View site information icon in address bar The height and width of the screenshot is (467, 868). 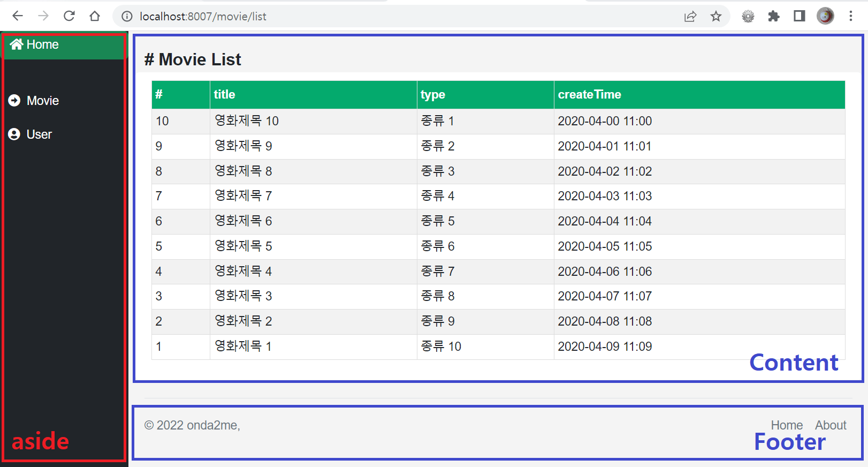click(127, 17)
